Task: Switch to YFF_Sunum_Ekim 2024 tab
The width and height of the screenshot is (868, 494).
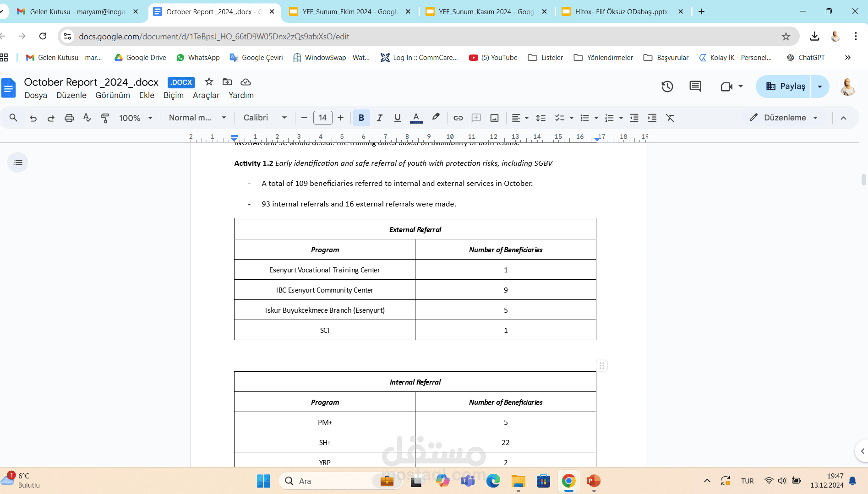Action: pos(350,11)
